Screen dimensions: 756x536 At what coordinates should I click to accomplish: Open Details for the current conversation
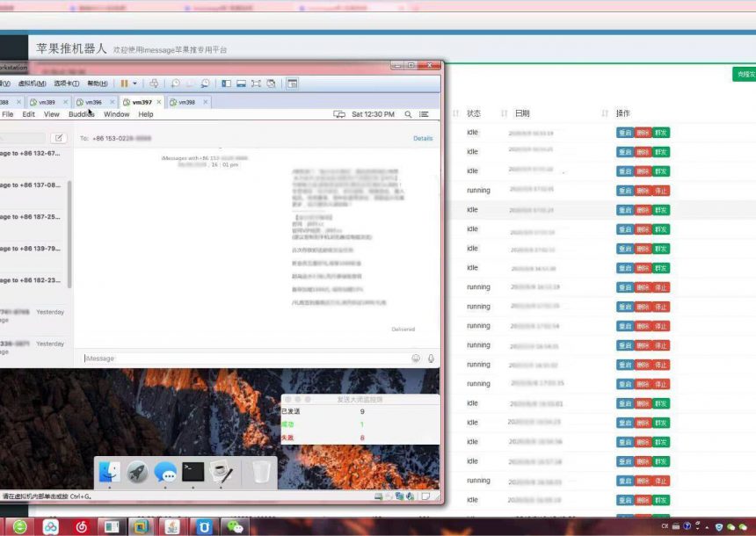click(x=423, y=138)
